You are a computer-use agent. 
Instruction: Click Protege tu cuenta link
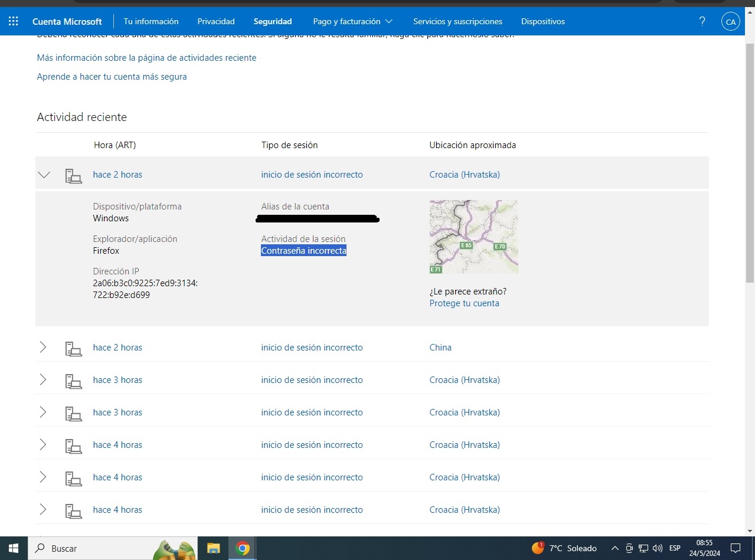click(x=464, y=303)
